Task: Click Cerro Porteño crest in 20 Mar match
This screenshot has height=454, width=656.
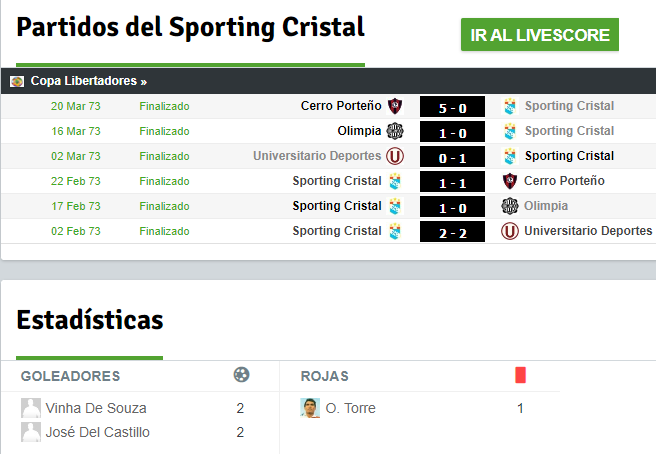Action: pos(395,106)
